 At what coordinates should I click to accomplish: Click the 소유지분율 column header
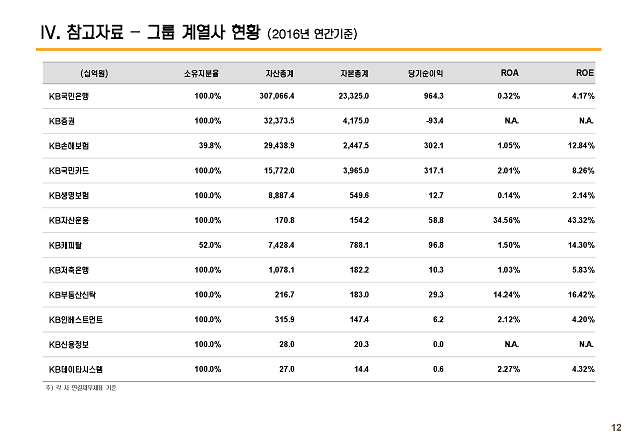(x=201, y=73)
